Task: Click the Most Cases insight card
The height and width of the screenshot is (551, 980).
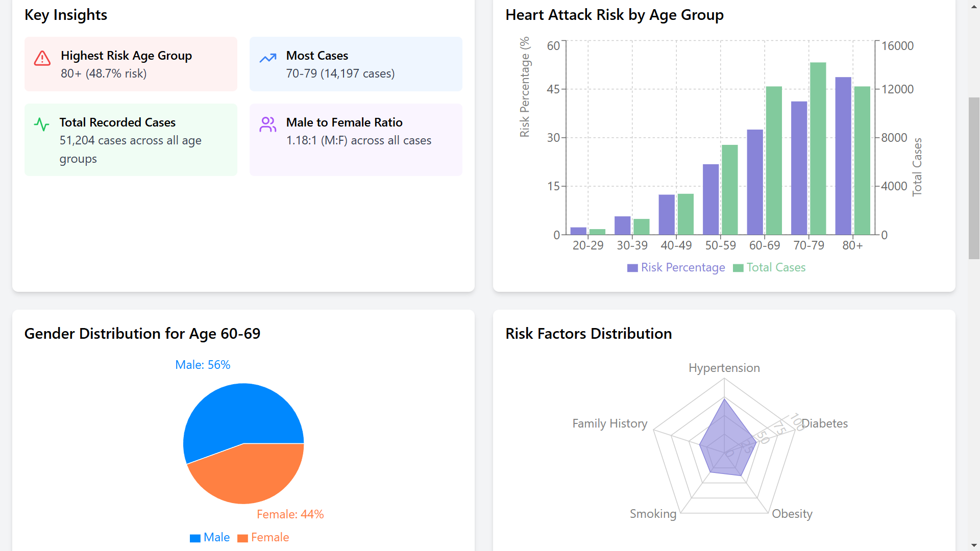Action: pos(356,64)
